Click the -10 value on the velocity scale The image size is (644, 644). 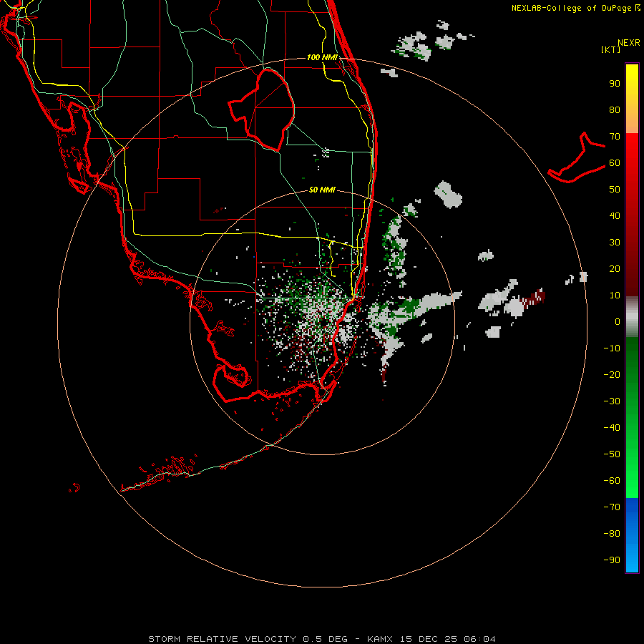click(x=612, y=348)
